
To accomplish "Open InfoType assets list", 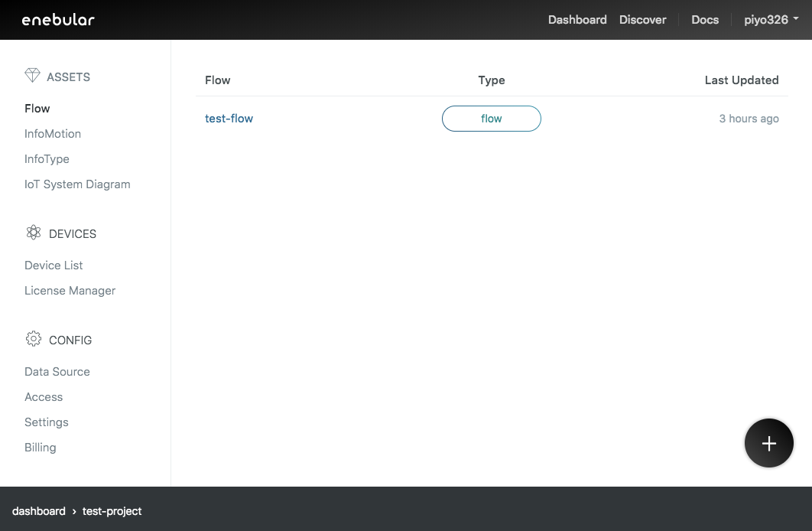I will tap(47, 159).
